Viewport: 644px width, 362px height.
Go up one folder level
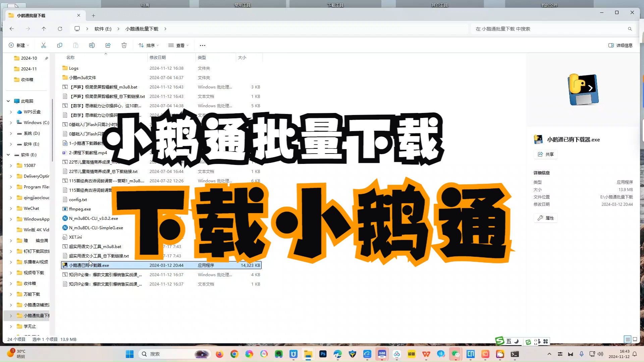44,29
